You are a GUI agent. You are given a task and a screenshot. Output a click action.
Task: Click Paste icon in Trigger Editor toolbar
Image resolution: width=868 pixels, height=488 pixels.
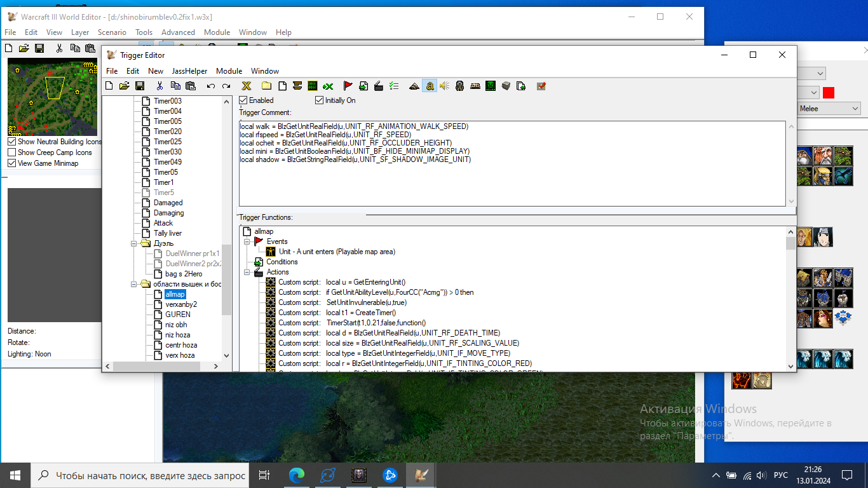(x=191, y=86)
